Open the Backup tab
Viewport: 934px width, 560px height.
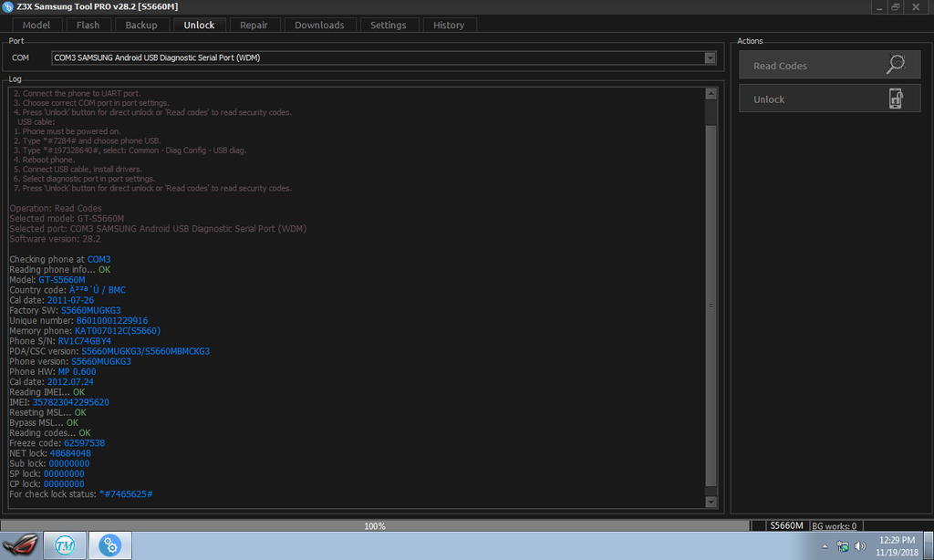141,25
